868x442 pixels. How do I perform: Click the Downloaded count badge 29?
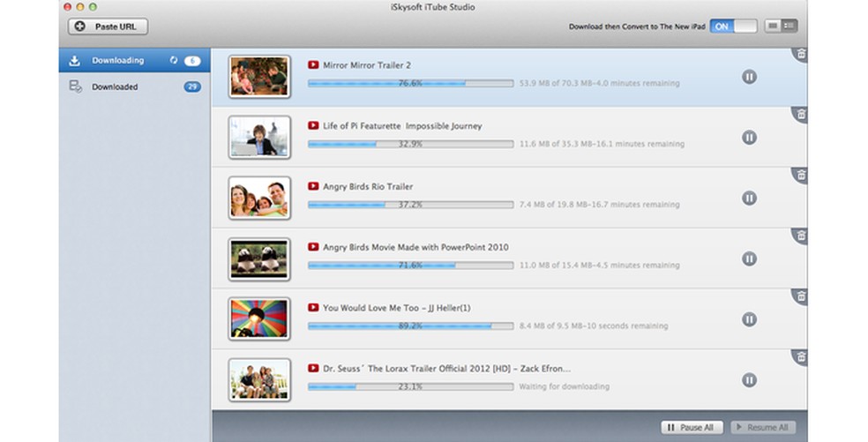192,87
